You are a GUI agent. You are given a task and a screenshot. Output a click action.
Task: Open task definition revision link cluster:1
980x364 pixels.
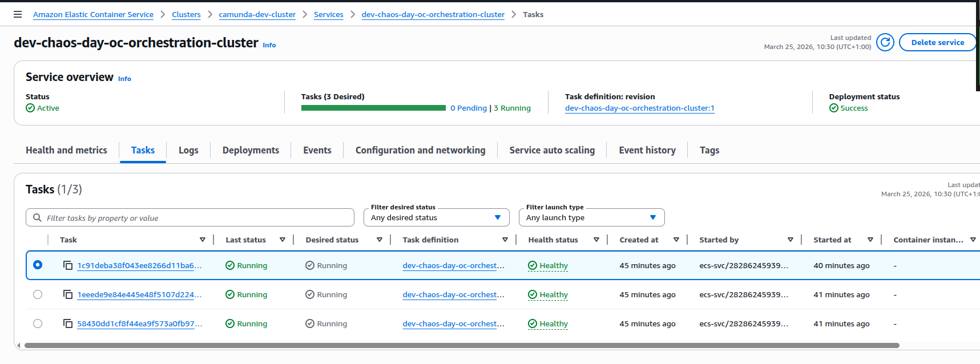(x=640, y=108)
